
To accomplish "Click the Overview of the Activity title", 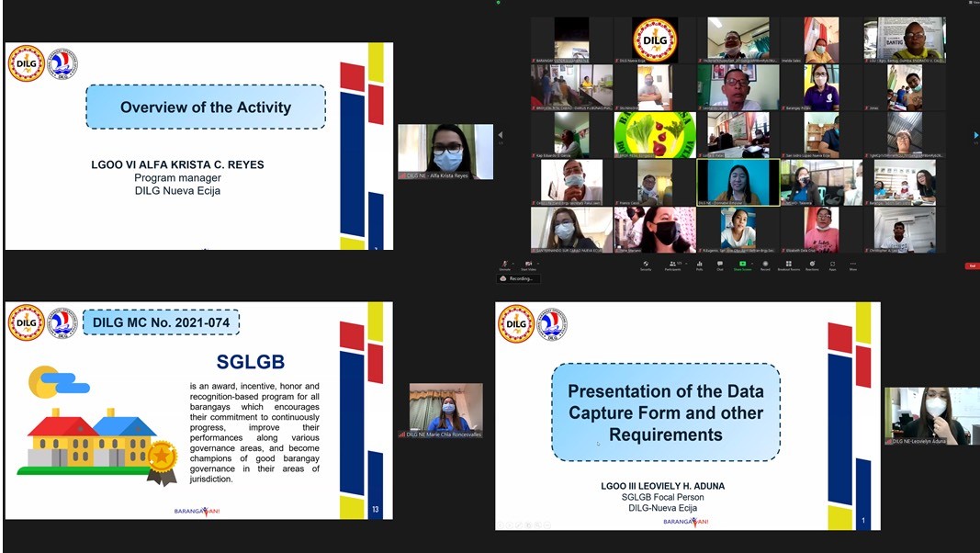I will (206, 107).
